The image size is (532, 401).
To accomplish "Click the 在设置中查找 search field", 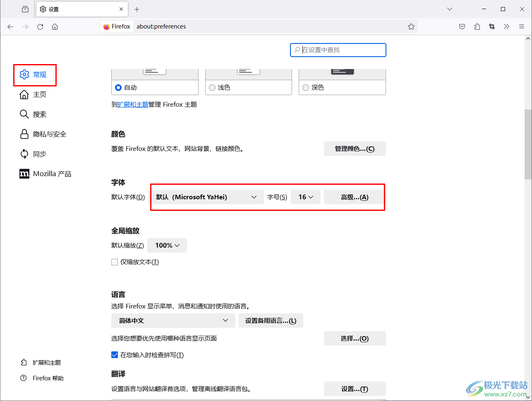I will (338, 50).
